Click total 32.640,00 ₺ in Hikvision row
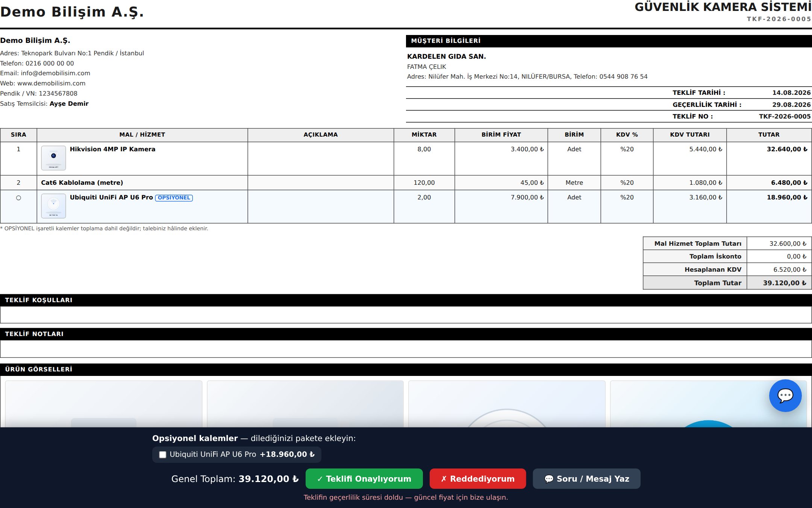Image resolution: width=812 pixels, height=508 pixels. [x=787, y=149]
